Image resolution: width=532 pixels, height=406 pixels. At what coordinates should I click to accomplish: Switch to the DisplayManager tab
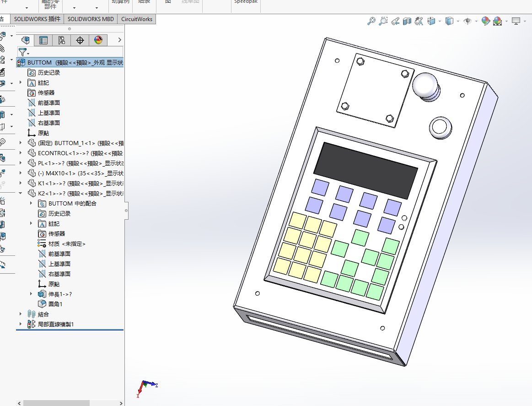pos(98,40)
